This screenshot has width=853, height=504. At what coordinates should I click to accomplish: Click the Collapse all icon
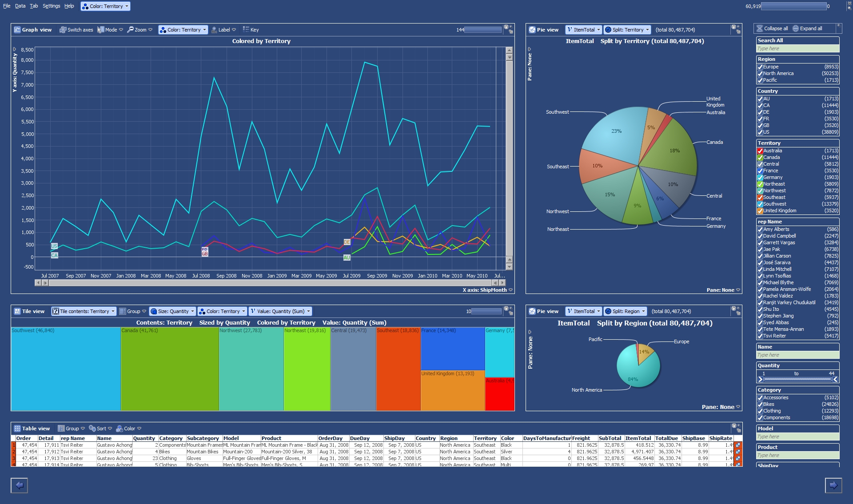(x=760, y=28)
